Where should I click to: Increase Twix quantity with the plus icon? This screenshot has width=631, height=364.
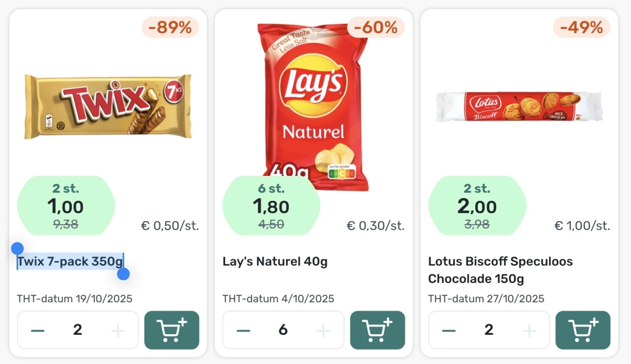pyautogui.click(x=118, y=330)
